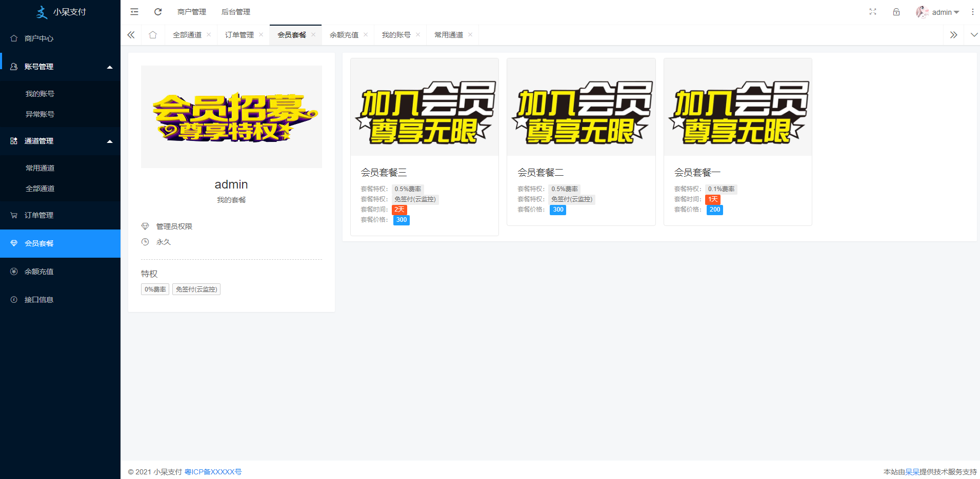Screen dimensions: 980x479
Task: Expand the tab operations dropdown arrow
Action: [974, 35]
